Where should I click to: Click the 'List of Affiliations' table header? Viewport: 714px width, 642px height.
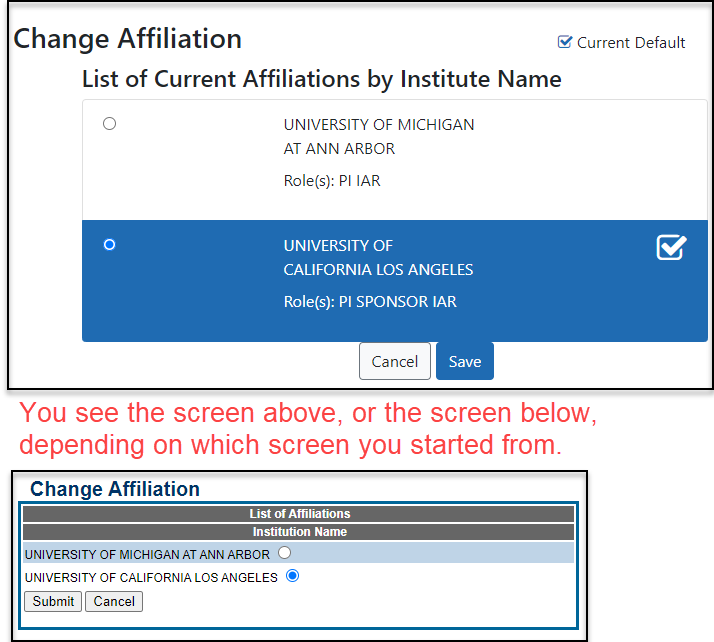pyautogui.click(x=299, y=514)
